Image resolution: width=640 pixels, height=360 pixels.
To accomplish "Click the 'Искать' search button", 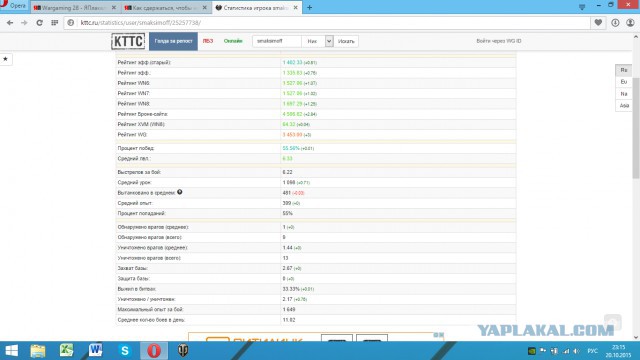I will tap(346, 41).
